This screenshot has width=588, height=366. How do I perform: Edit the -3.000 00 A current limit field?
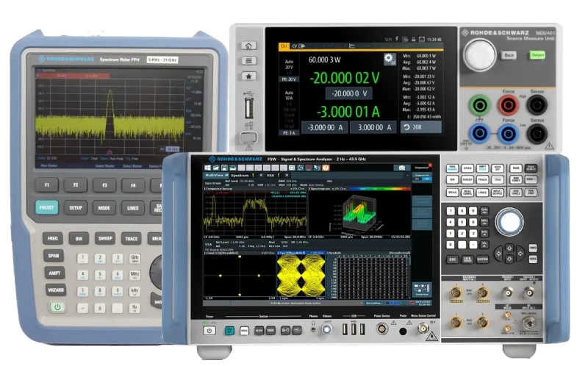325,127
